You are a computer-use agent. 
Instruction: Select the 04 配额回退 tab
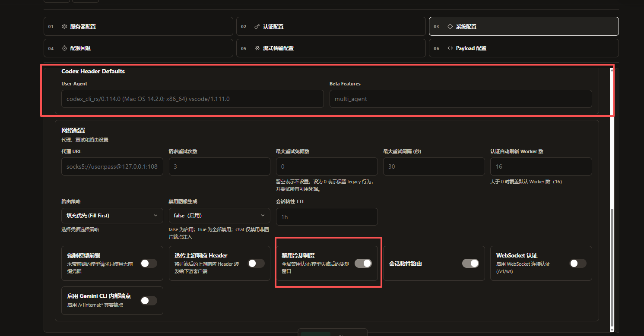coord(138,48)
